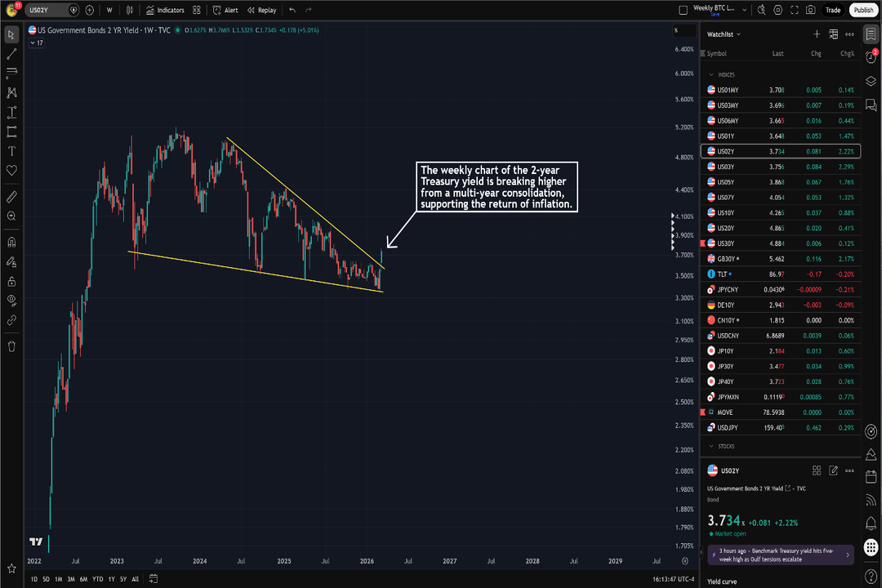Click the drawing link sync icon
882x588 pixels.
click(11, 320)
